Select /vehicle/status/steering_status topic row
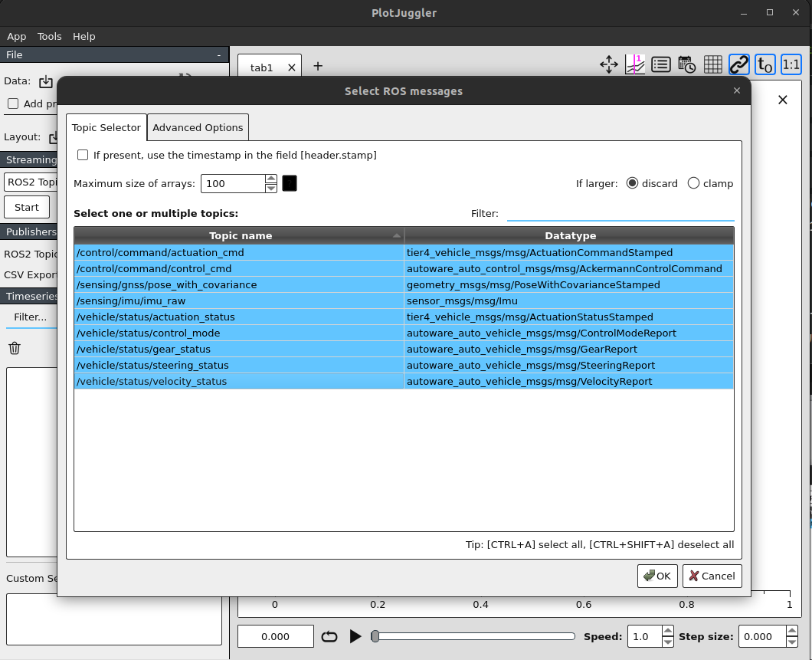 [x=404, y=365]
